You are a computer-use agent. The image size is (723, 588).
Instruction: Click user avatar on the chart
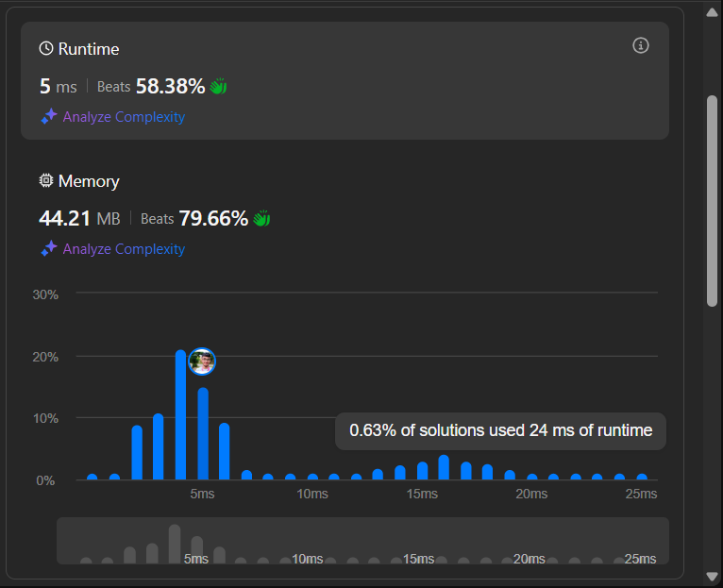[x=202, y=361]
